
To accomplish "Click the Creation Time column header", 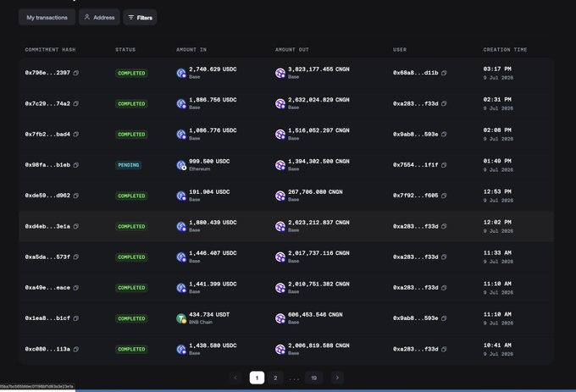I will pos(505,50).
